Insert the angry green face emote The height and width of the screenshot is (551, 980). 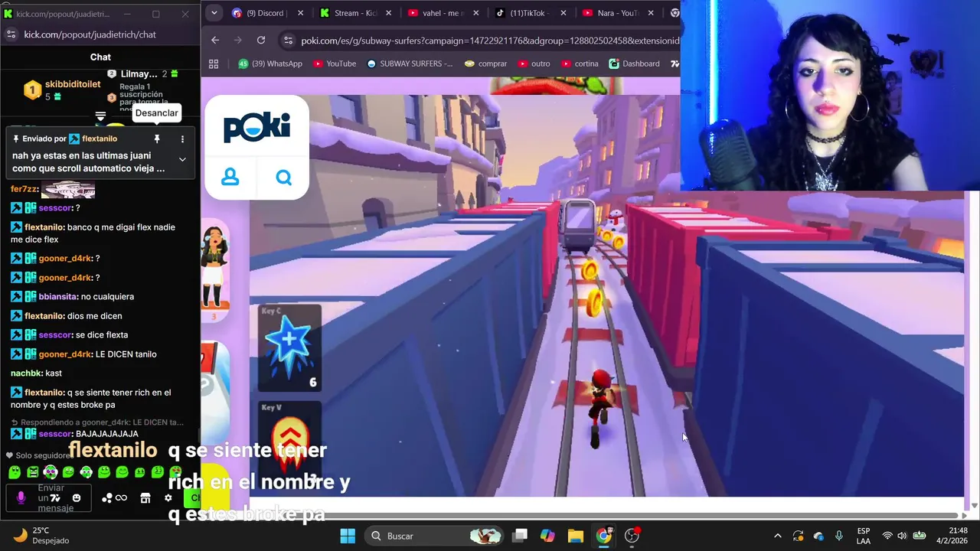[33, 472]
